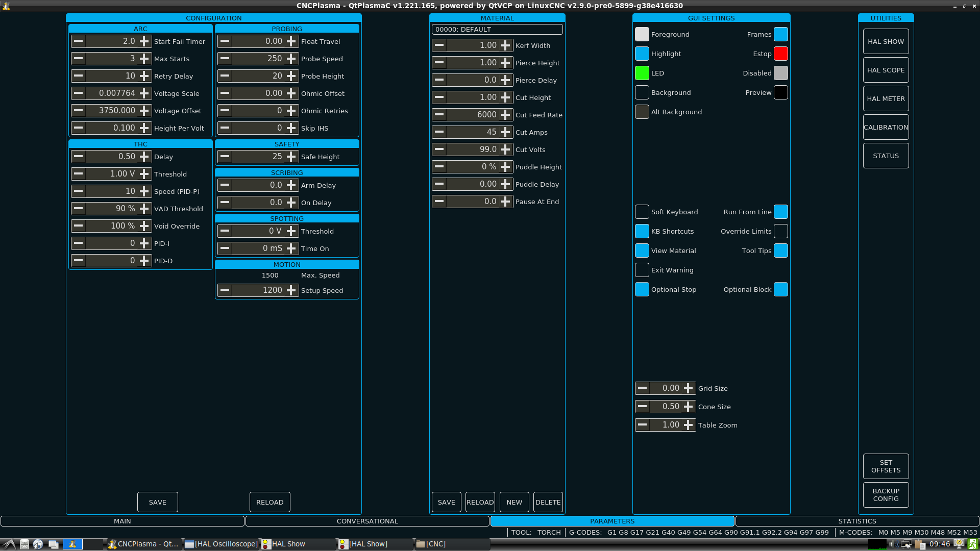This screenshot has height=551, width=980.
Task: Increase Probe Speed with plus icon
Action: (291, 59)
